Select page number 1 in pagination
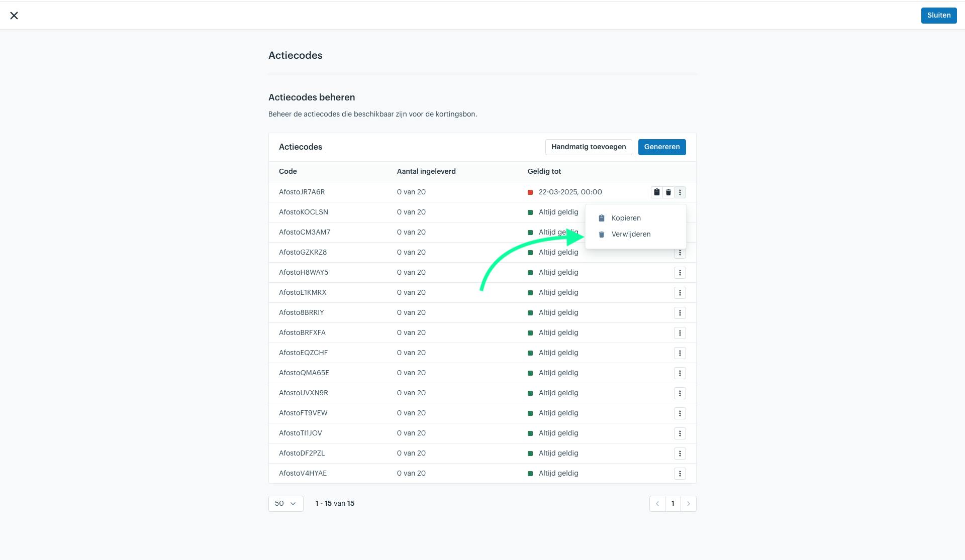The width and height of the screenshot is (965, 560). [x=673, y=504]
